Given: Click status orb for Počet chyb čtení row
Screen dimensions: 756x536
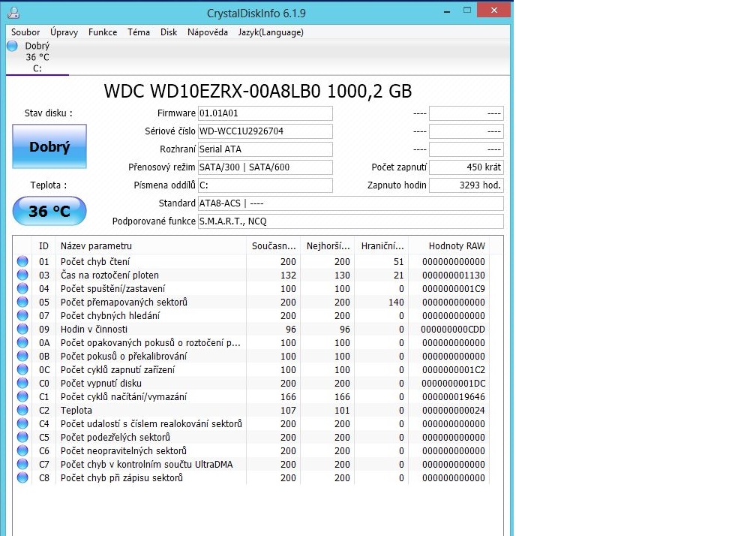Looking at the screenshot, I should tap(22, 262).
